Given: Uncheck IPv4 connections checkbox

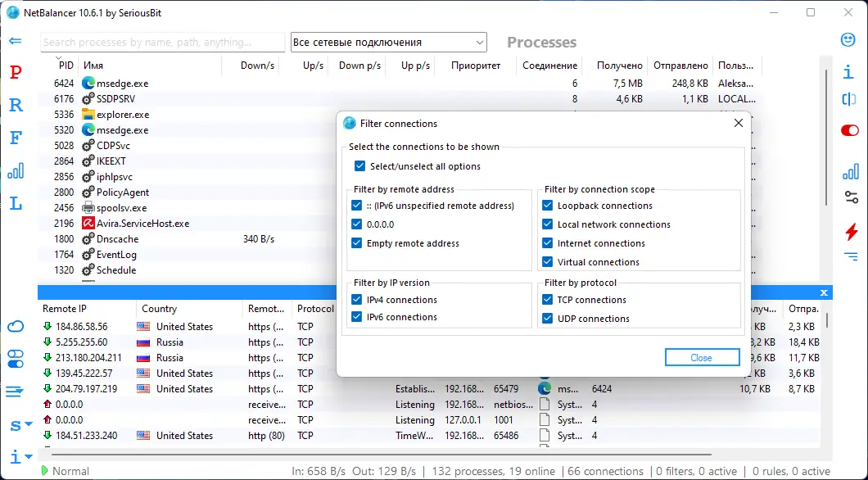Looking at the screenshot, I should [356, 300].
